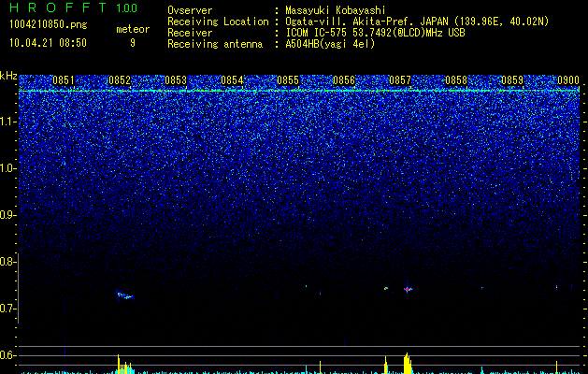Click the 'Ovserver' field label
The width and height of the screenshot is (588, 374).
(190, 10)
